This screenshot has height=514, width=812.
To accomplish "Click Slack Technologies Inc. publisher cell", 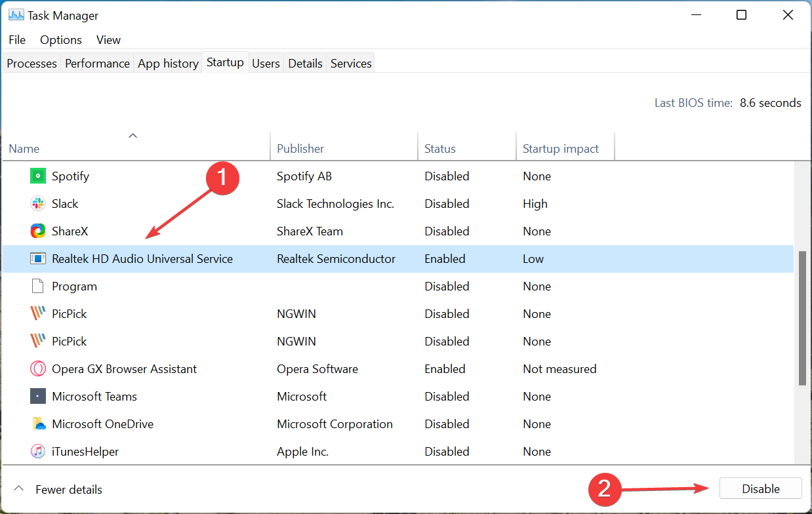I will coord(335,204).
